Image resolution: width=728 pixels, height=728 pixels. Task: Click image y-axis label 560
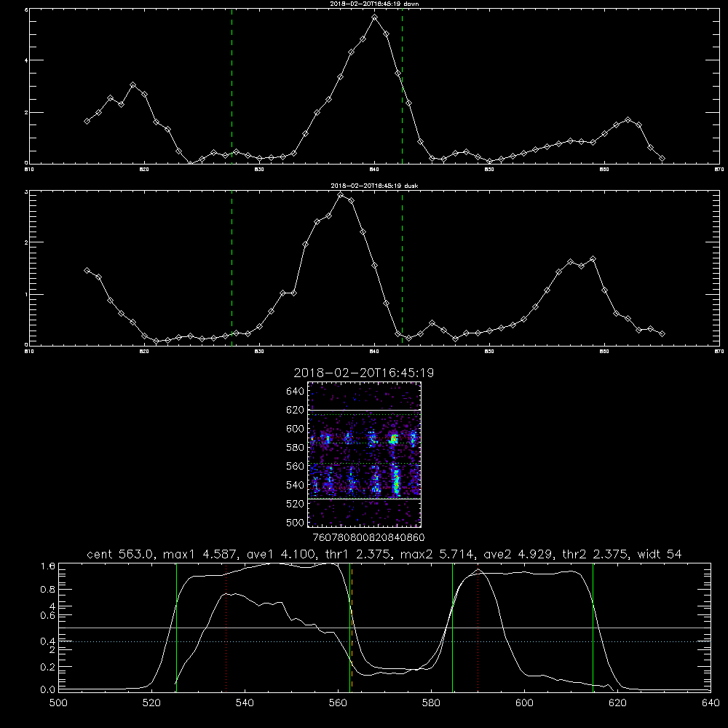295,466
